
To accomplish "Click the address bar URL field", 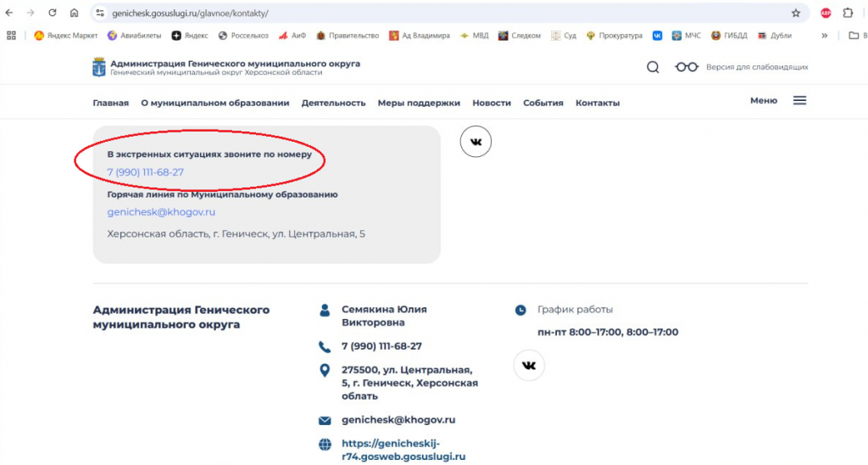I will [x=442, y=14].
